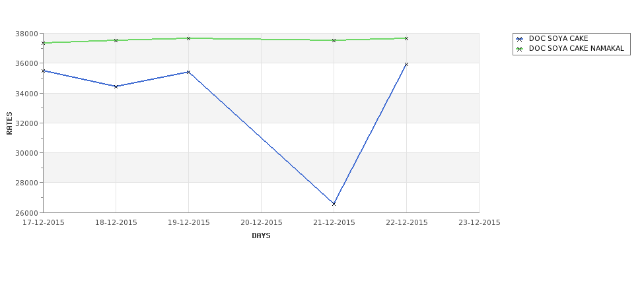Click the DAYS axis title
644x283 pixels.
click(261, 236)
